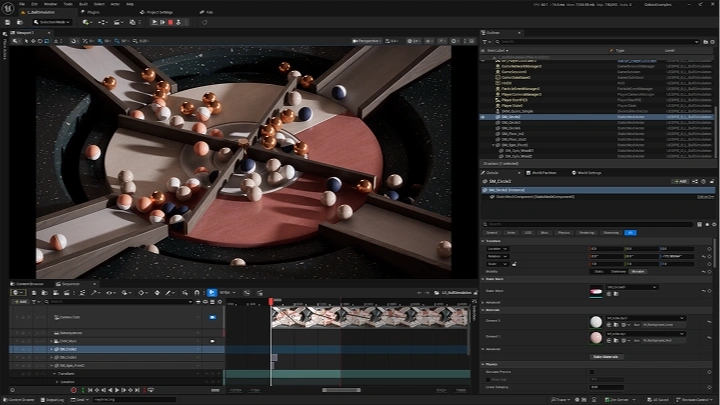Screen dimensions: 720x405
Task: Open the Help menu
Action: pyautogui.click(x=130, y=4)
